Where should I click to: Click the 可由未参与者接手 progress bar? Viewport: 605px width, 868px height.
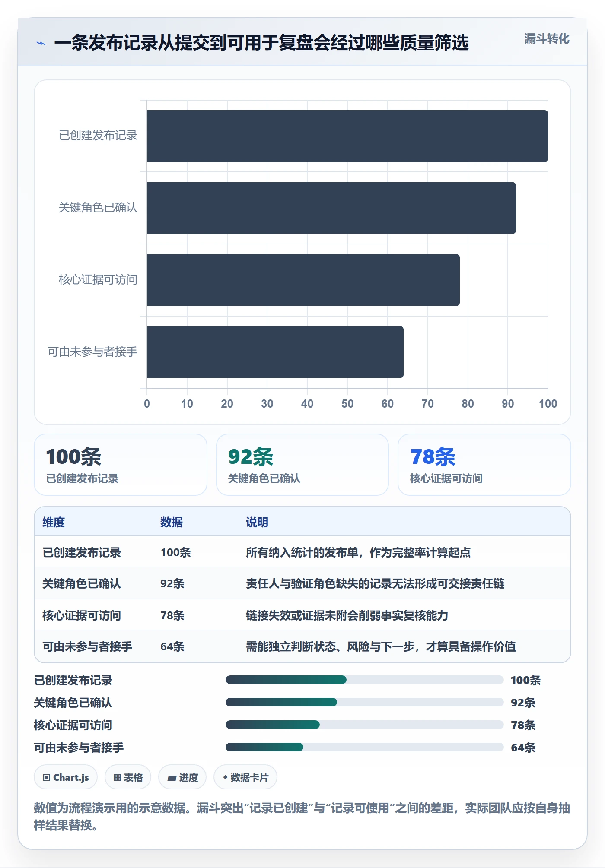364,747
